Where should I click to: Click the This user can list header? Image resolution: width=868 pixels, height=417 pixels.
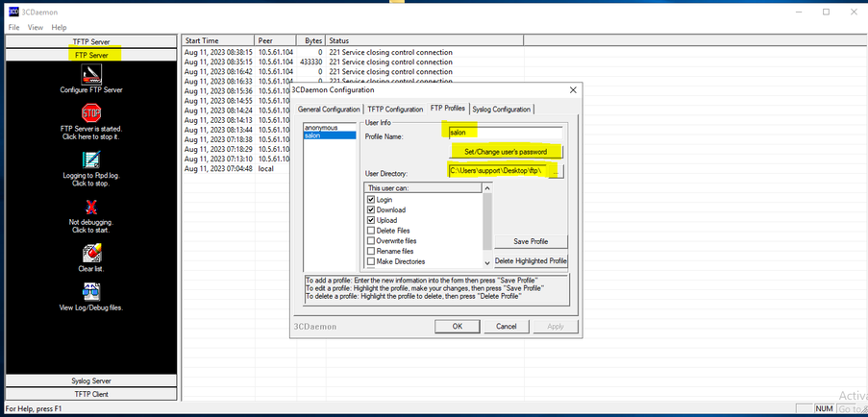pos(423,188)
